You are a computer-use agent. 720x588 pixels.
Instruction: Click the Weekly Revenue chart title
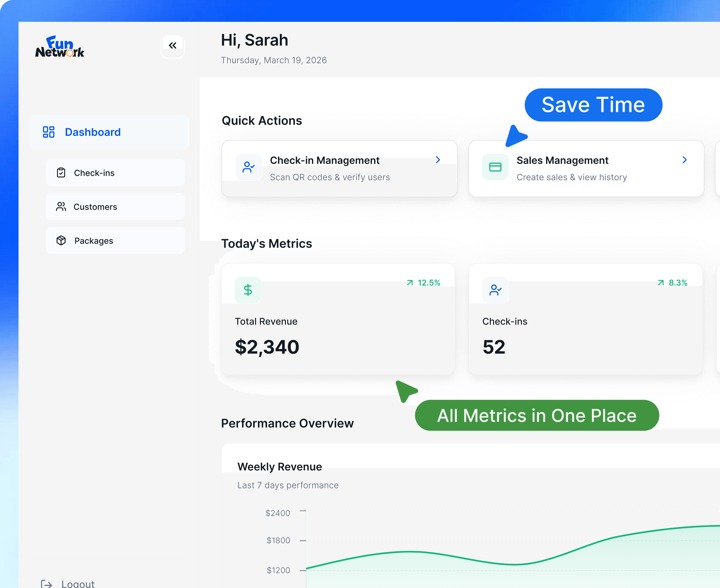280,467
